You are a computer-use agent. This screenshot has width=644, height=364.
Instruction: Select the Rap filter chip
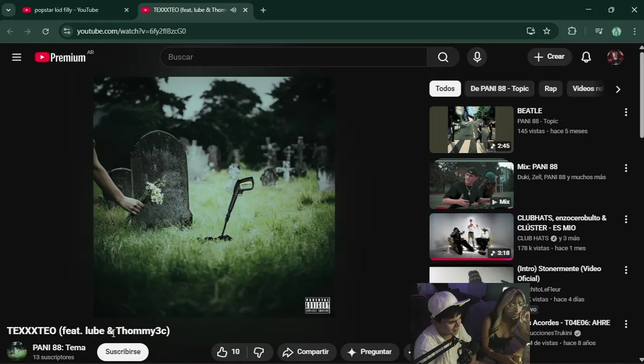coord(551,88)
